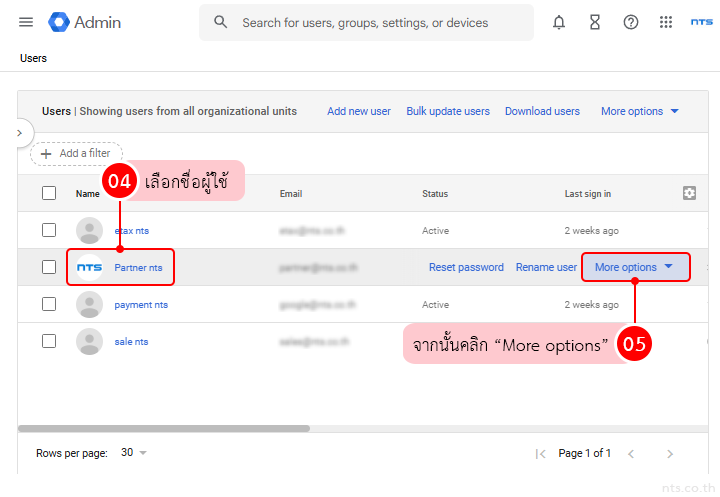
Task: Open the notifications bell
Action: (x=559, y=22)
